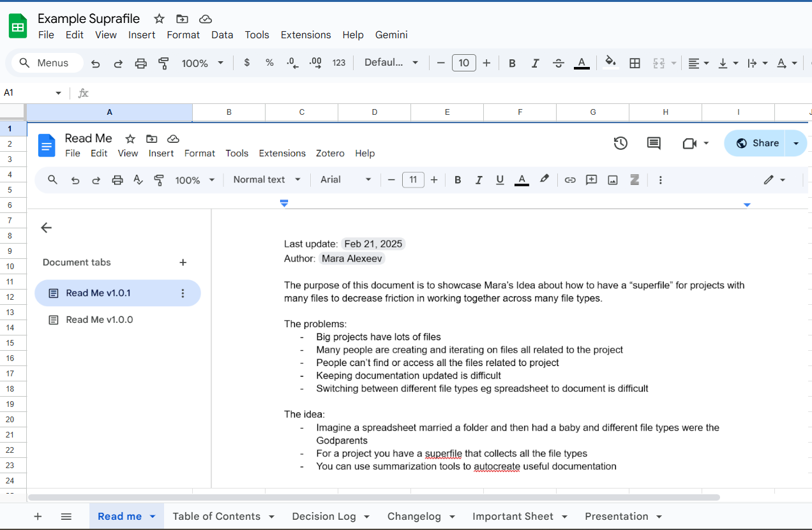Expand the Sheets zoom 100% dropdown
The image size is (812, 530).
click(202, 63)
